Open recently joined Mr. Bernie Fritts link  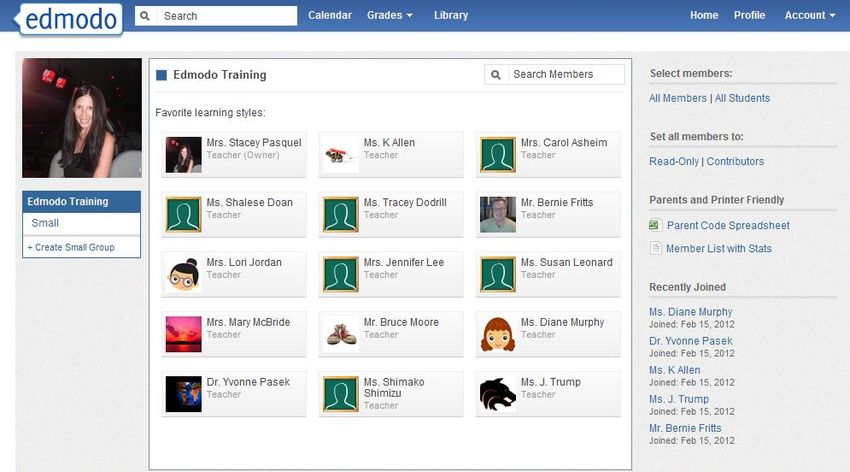pyautogui.click(x=685, y=428)
